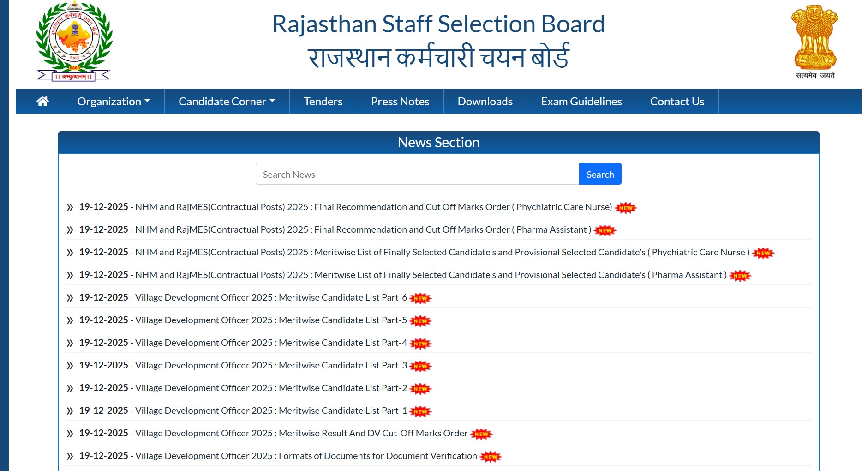Image resolution: width=868 pixels, height=471 pixels.
Task: Click the Satyamev Jayate national emblem
Action: pyautogui.click(x=815, y=42)
